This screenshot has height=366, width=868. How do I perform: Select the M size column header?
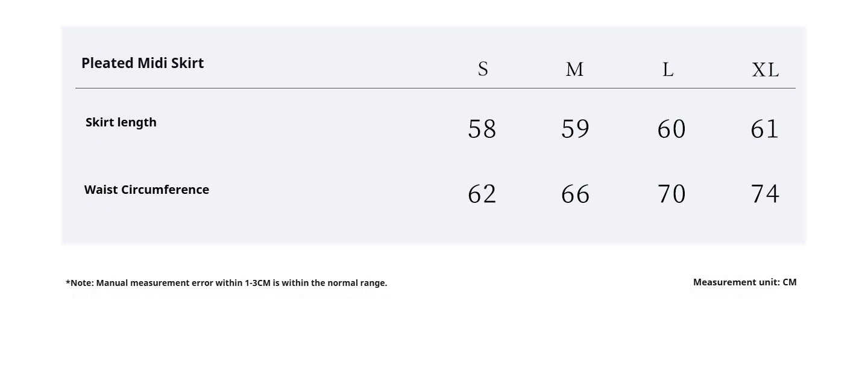(574, 69)
